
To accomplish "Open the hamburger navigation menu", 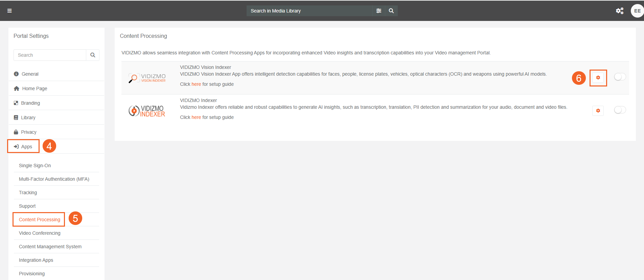I will 9,11.
